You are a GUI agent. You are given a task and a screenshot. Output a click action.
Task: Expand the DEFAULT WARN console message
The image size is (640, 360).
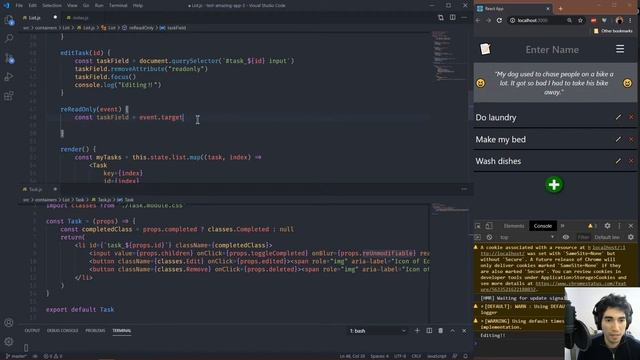482,306
